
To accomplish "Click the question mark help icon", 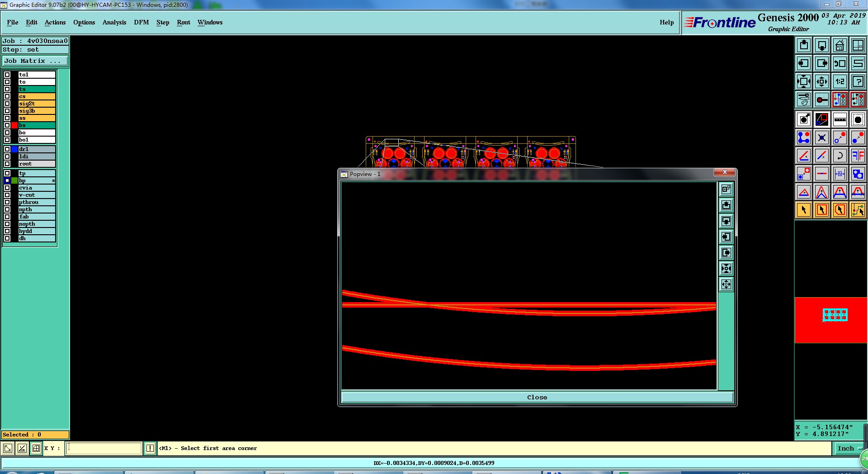I will [x=858, y=81].
